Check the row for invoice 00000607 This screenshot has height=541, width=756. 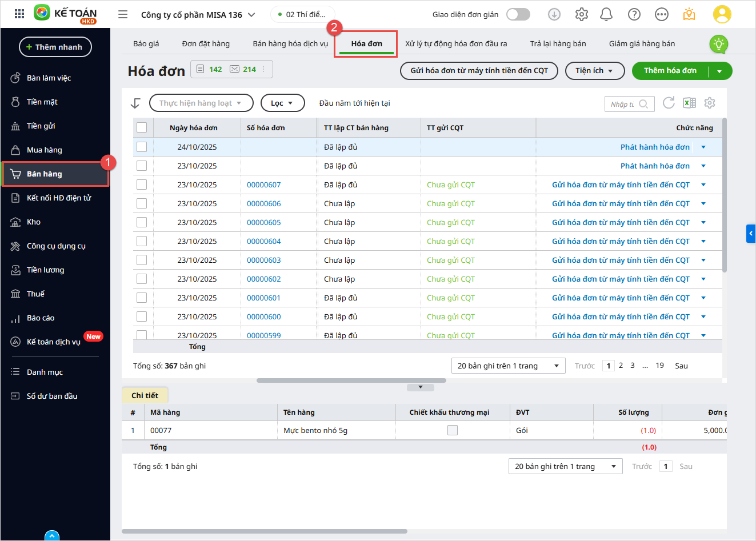[x=142, y=185]
